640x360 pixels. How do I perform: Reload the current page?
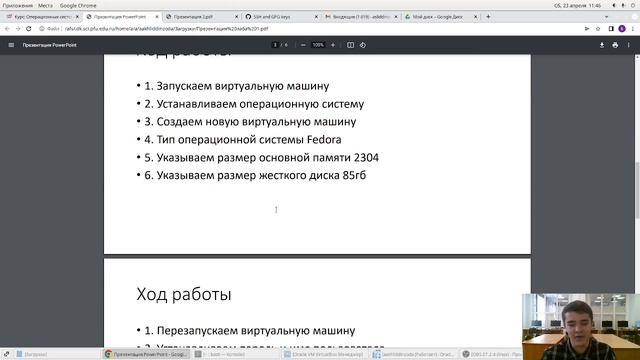coord(29,29)
